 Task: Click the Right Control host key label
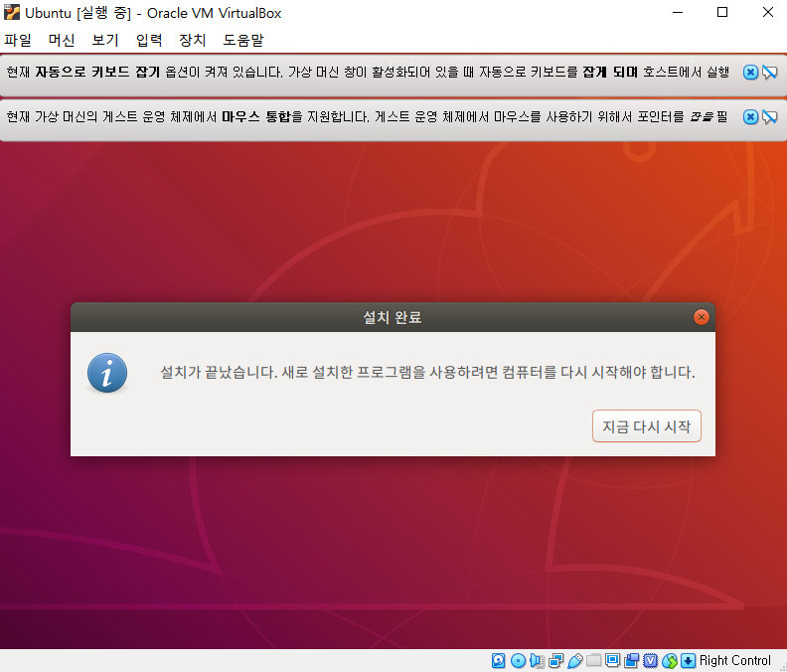(734, 660)
